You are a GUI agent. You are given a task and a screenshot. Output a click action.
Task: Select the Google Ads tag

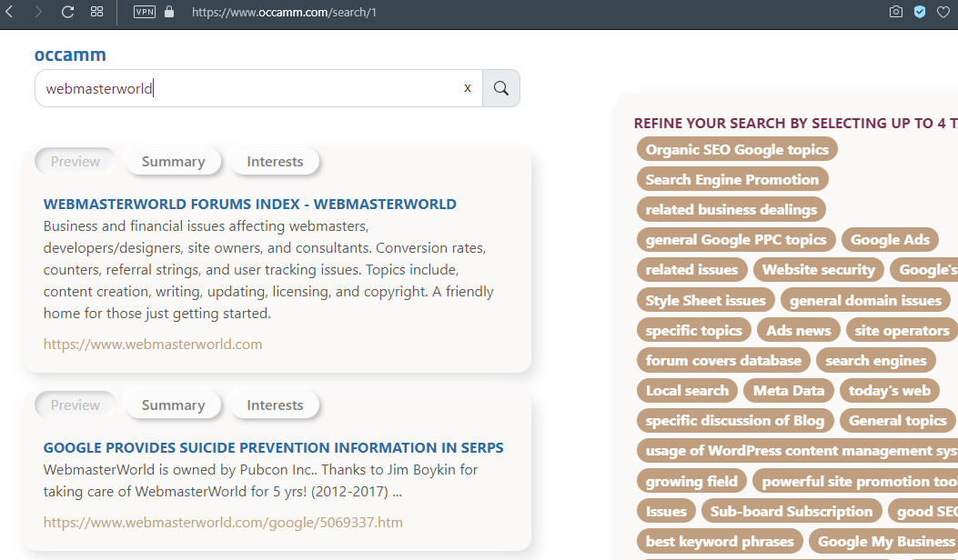tap(890, 239)
